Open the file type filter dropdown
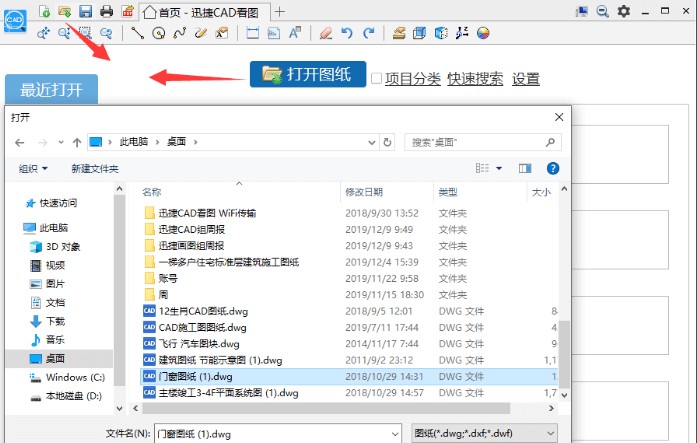The height and width of the screenshot is (443, 697). 485,433
